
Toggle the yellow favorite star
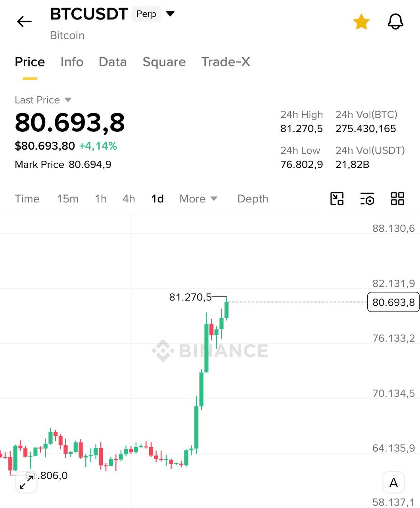point(361,22)
